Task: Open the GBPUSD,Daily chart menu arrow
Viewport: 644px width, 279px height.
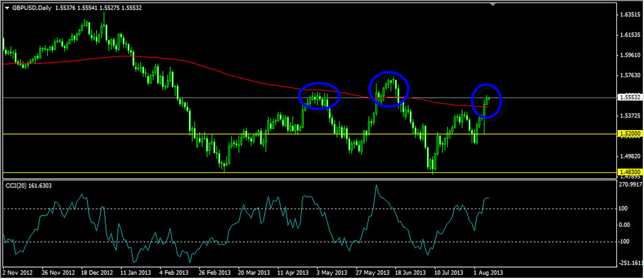Action: coord(6,8)
